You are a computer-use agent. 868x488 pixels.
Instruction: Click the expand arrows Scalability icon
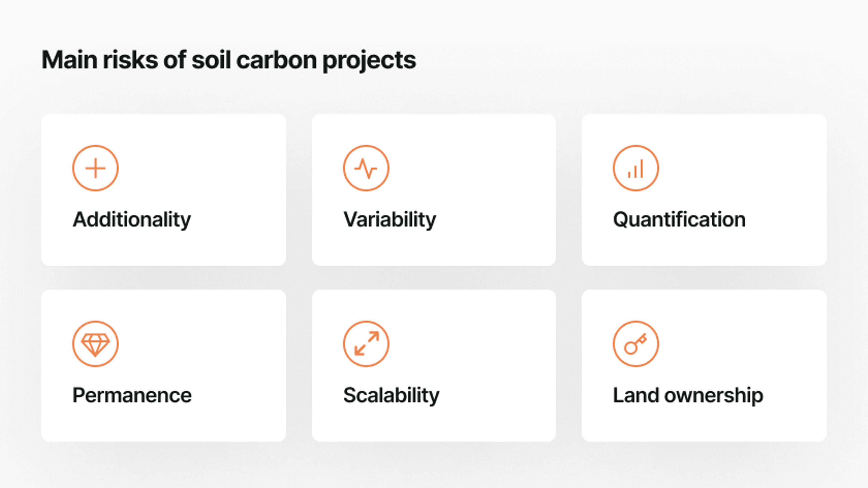[x=366, y=344]
